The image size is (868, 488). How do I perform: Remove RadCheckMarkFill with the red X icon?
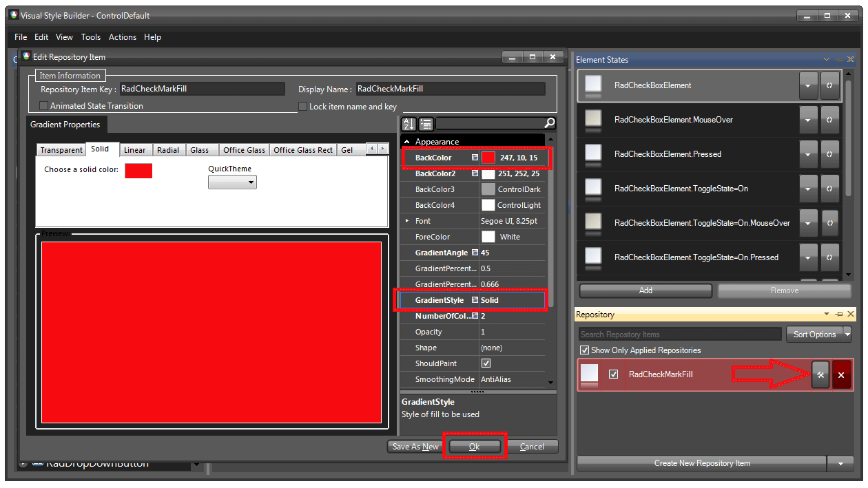tap(841, 374)
